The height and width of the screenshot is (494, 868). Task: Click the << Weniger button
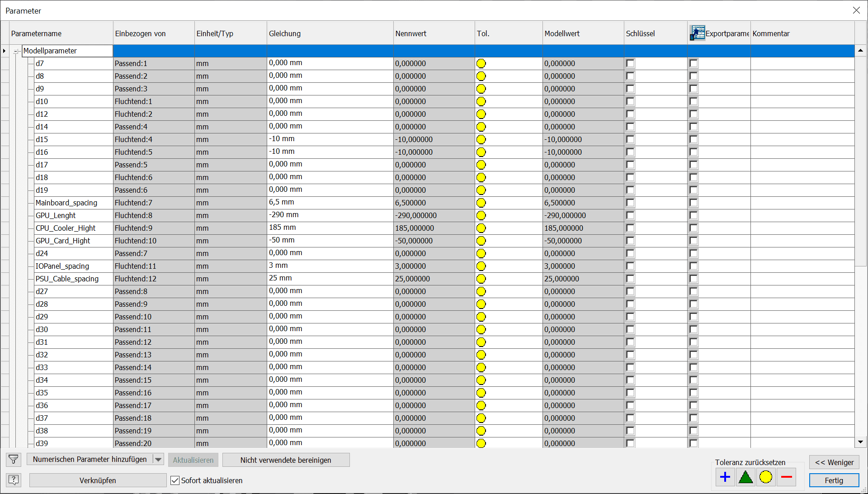[834, 462]
